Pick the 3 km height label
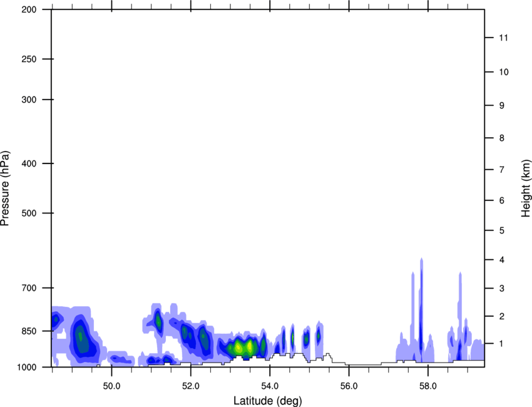532x407 pixels. [502, 288]
